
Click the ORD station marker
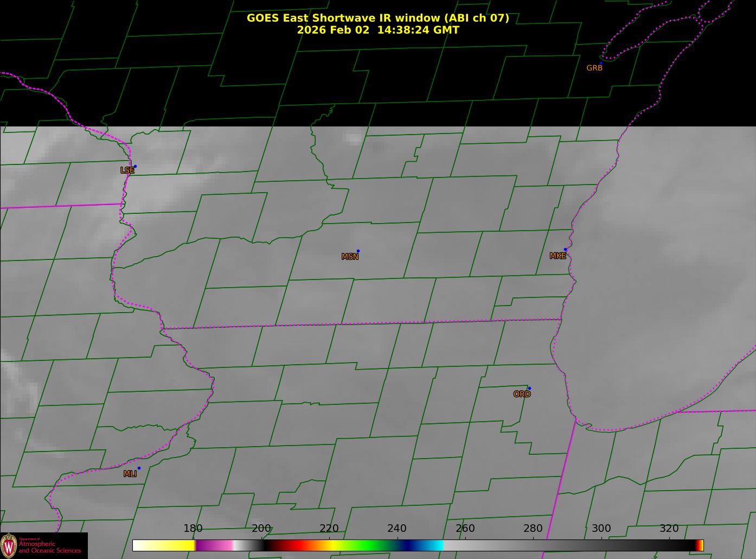point(529,389)
